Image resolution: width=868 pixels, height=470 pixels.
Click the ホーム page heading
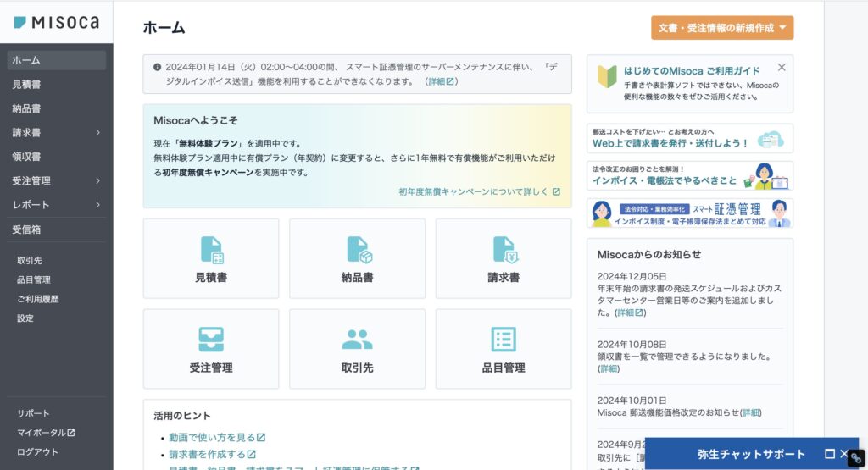tap(164, 28)
